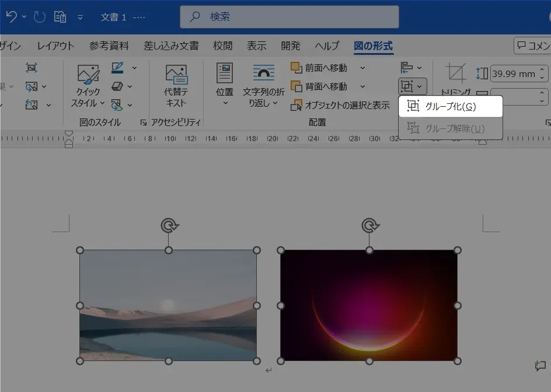Click the Undo arrow icon
Viewport: 551px width, 392px height.
11,16
